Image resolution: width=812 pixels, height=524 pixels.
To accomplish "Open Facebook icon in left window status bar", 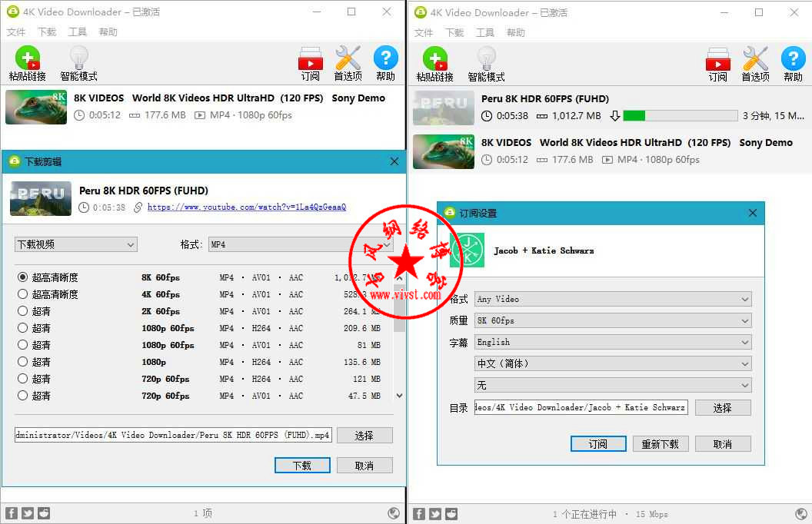I will [12, 513].
